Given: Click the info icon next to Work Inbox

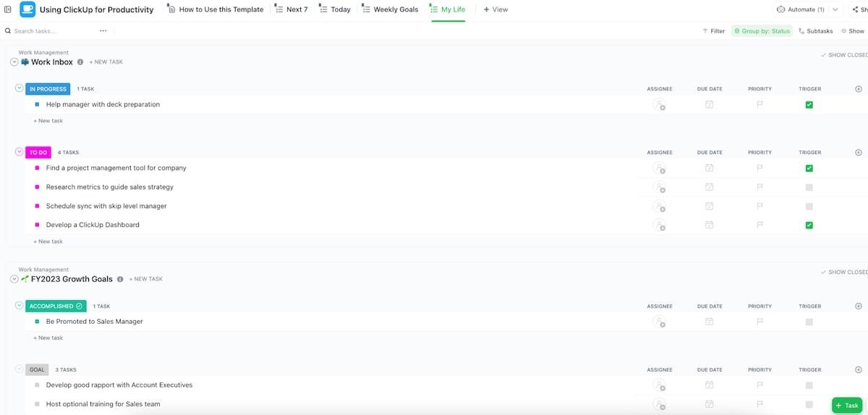Looking at the screenshot, I should (80, 62).
